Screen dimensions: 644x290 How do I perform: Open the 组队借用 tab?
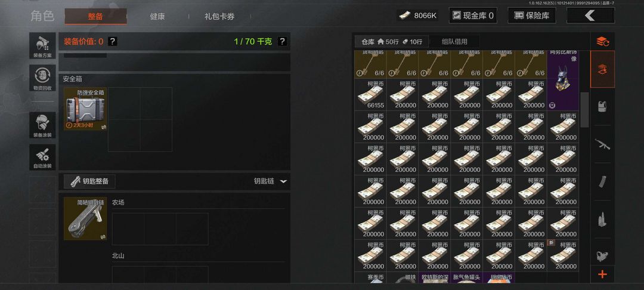point(454,42)
